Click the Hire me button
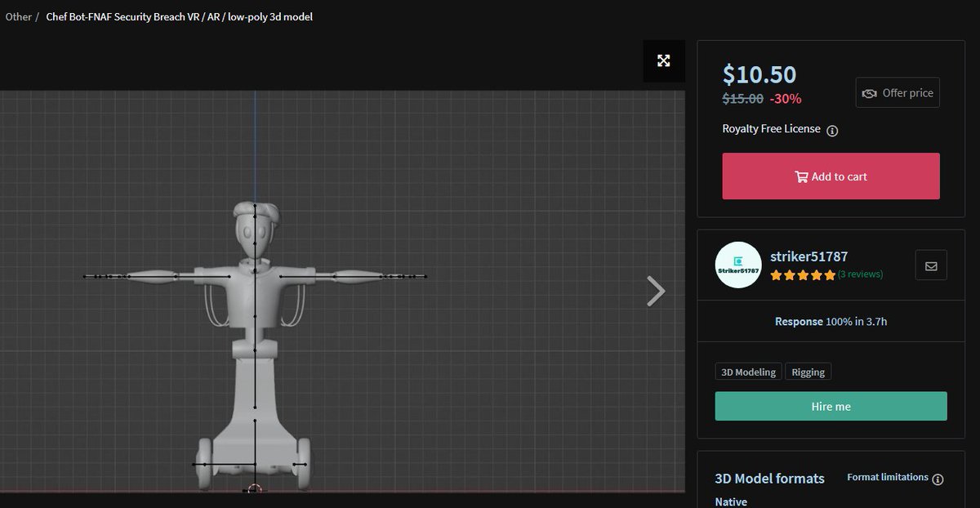 pos(831,406)
